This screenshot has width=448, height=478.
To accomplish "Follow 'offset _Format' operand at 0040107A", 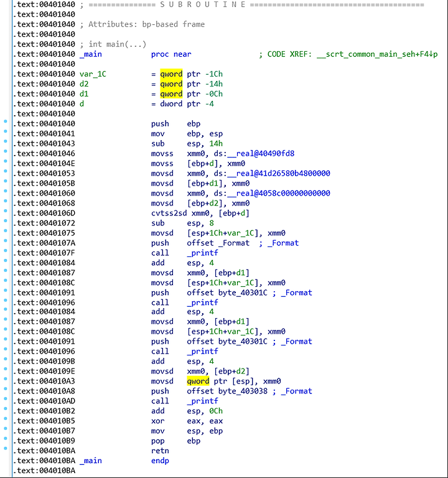I will (x=218, y=243).
